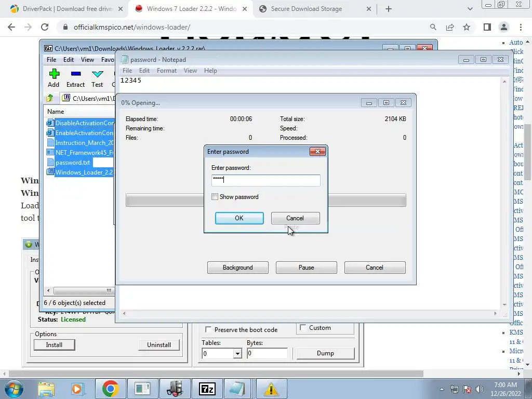The image size is (532, 399).
Task: Click the Extract toolbar icon in 7-Zip
Action: click(75, 78)
